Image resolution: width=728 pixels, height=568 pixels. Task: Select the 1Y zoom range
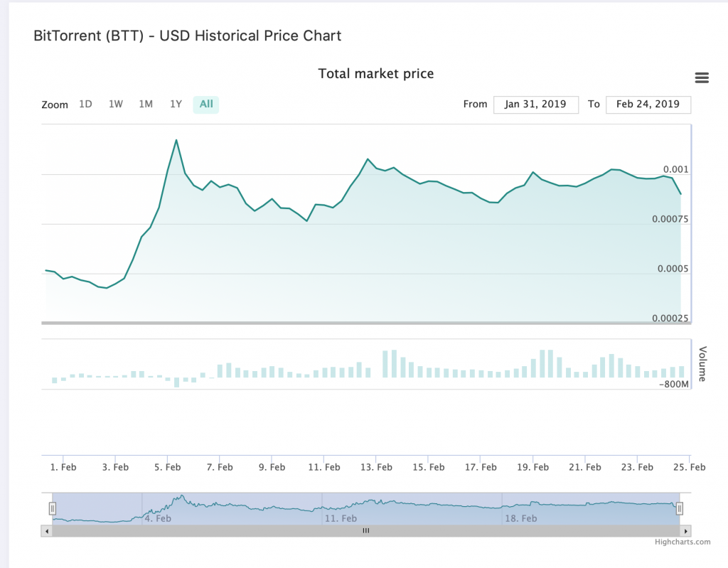coord(176,104)
